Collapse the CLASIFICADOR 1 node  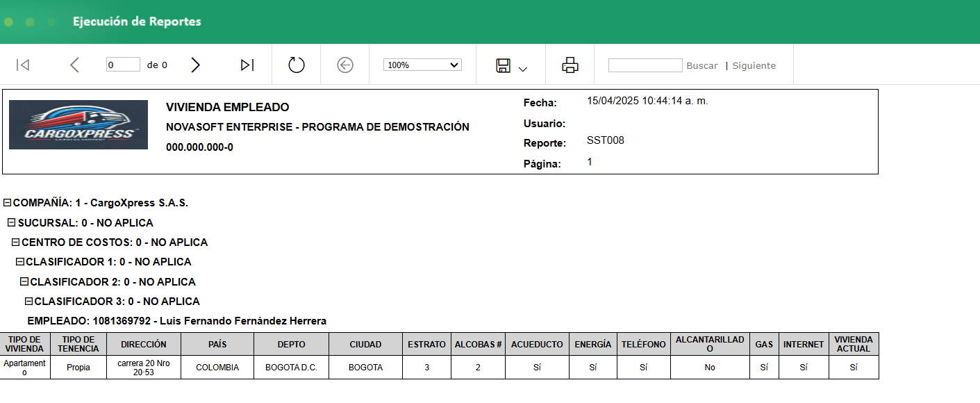pos(22,262)
